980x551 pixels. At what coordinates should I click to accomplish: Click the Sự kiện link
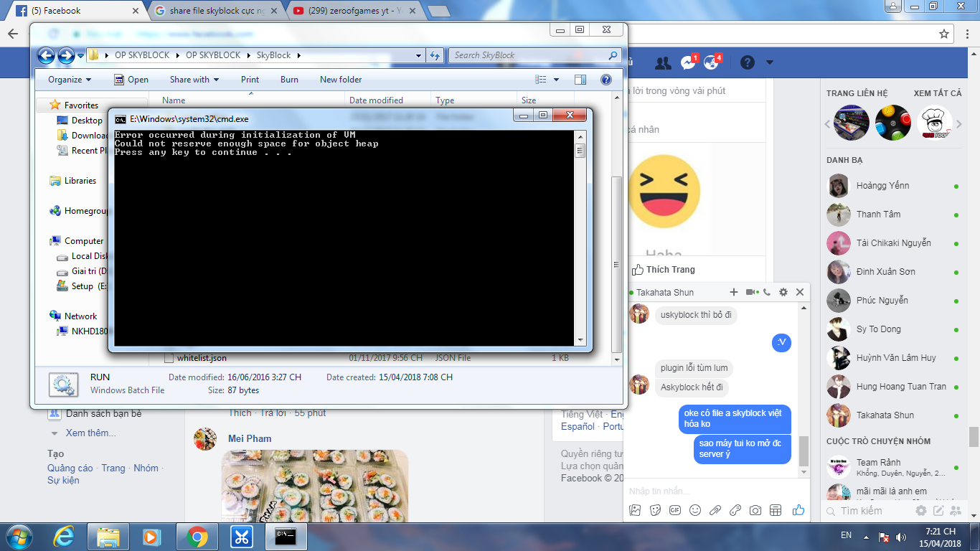pos(63,480)
